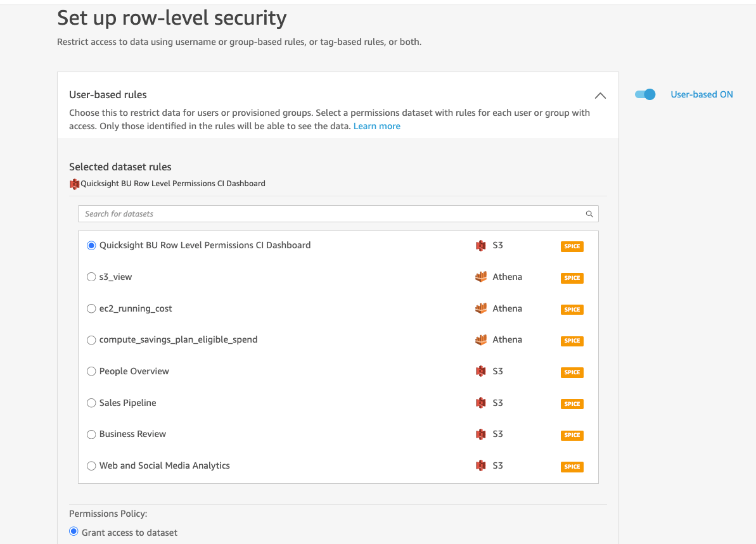Click the search magnifier icon in datasets field
Image resolution: width=756 pixels, height=544 pixels.
(589, 214)
